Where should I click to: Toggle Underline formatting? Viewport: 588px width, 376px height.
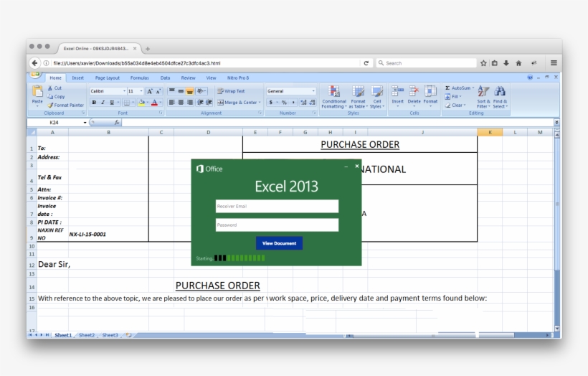(112, 103)
